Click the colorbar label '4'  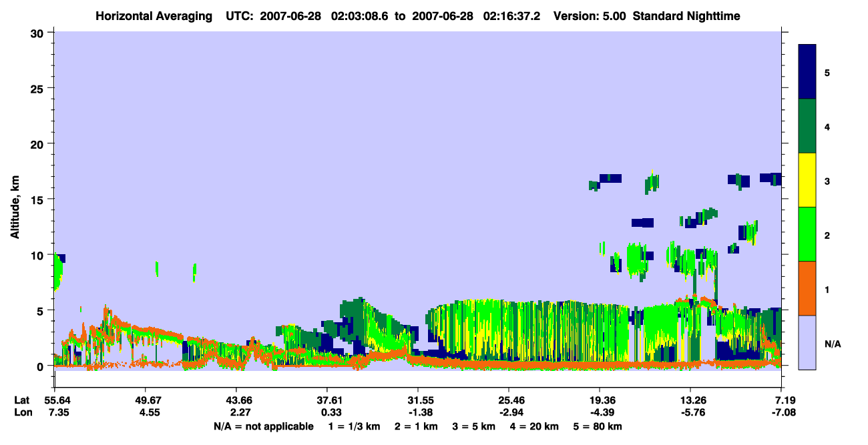827,126
